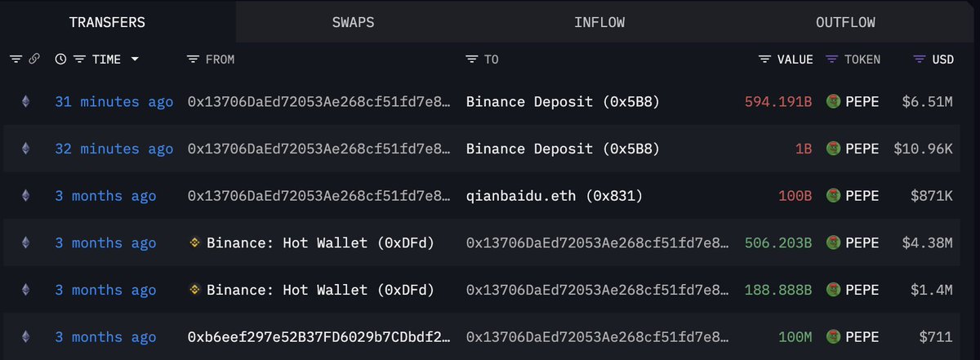Switch to the INFLOW tab
Viewport: 980px width, 360px height.
click(x=599, y=22)
